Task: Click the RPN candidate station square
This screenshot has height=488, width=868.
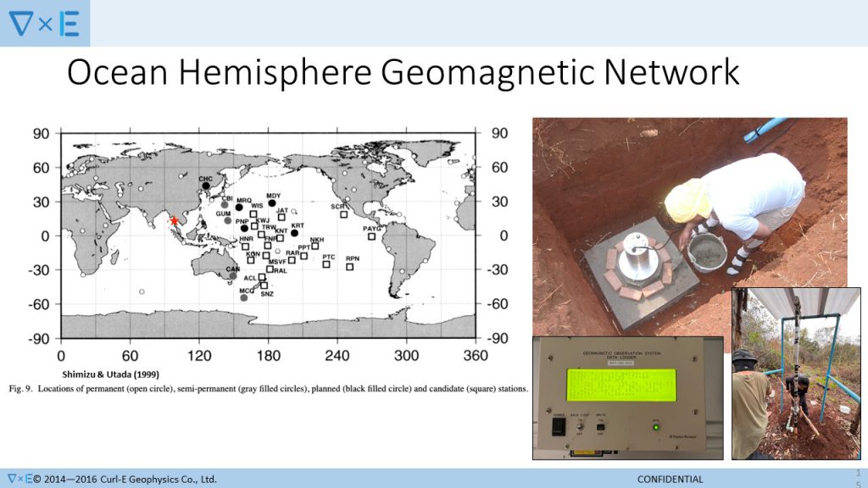Action: tap(349, 266)
